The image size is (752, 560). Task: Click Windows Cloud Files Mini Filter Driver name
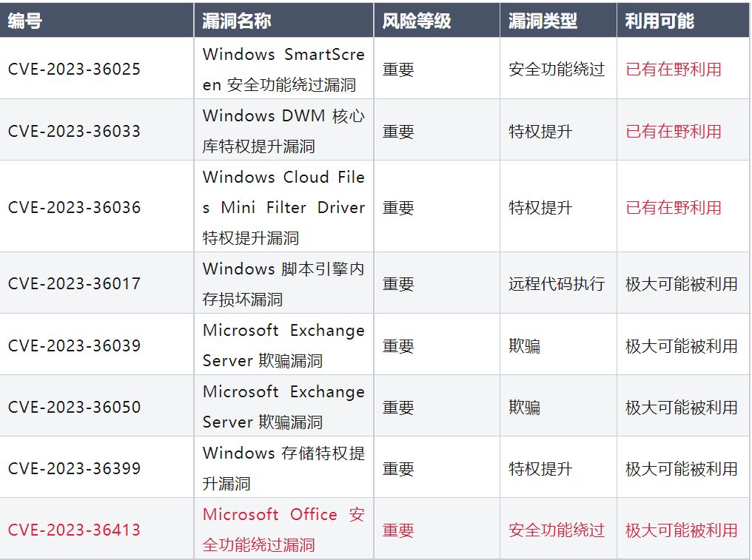283,207
